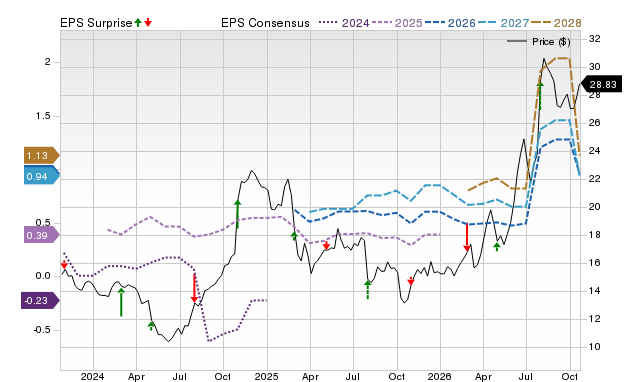Click the 20 label on the price axis
This screenshot has width=640, height=382.
click(595, 207)
